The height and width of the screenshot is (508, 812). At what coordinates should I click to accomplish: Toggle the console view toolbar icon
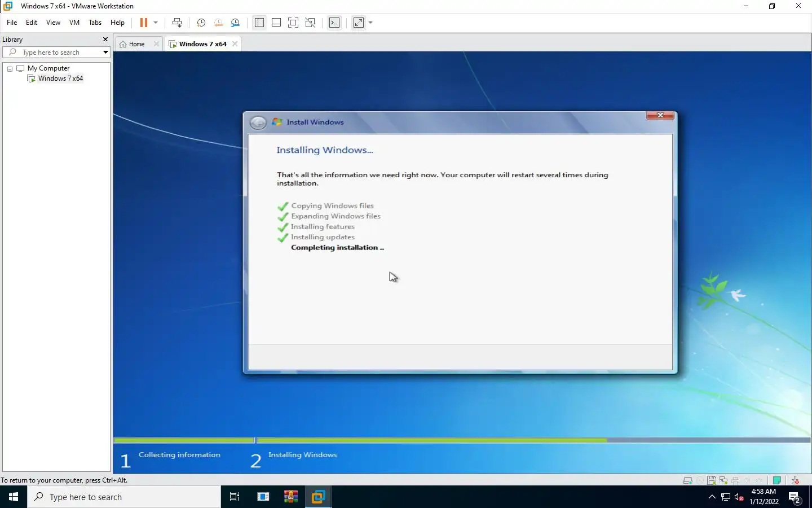click(x=334, y=23)
